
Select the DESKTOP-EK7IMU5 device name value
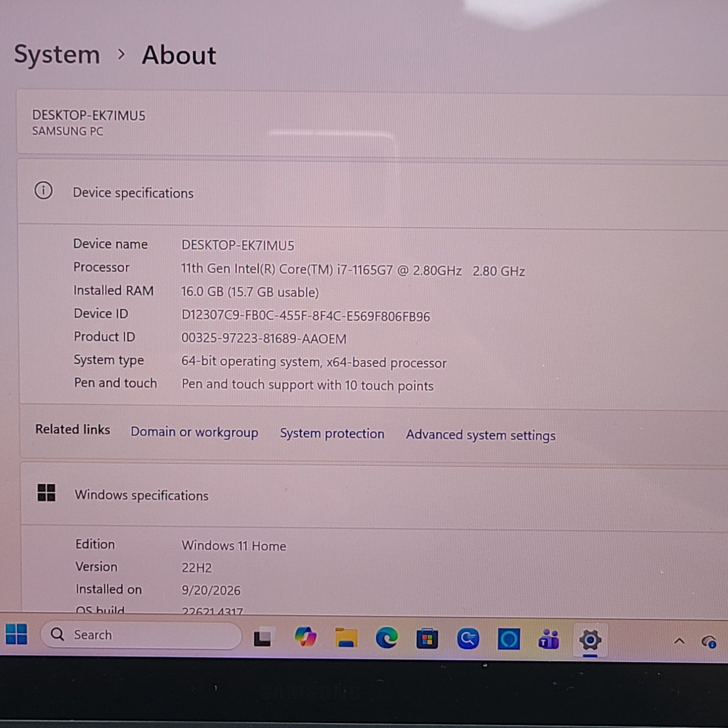[x=238, y=245]
